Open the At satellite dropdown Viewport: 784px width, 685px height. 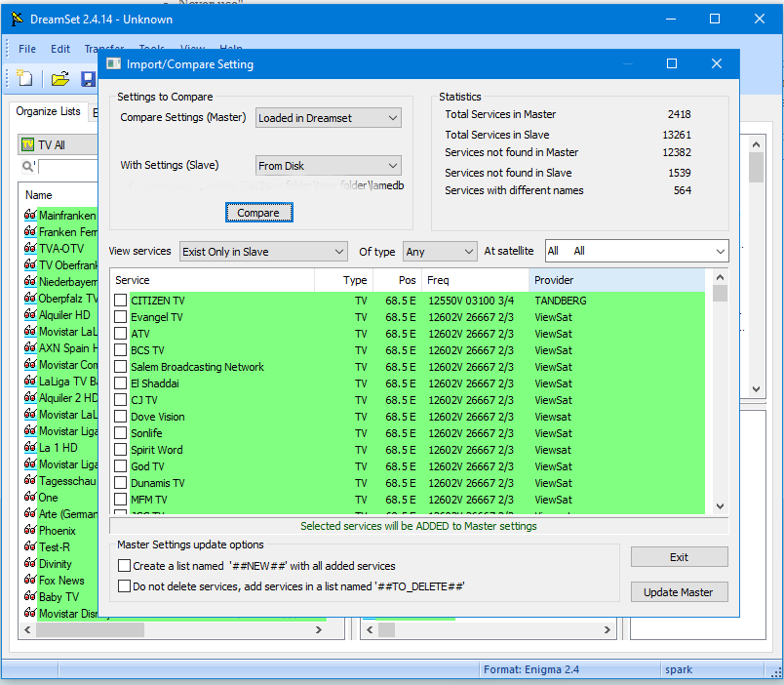(x=637, y=251)
